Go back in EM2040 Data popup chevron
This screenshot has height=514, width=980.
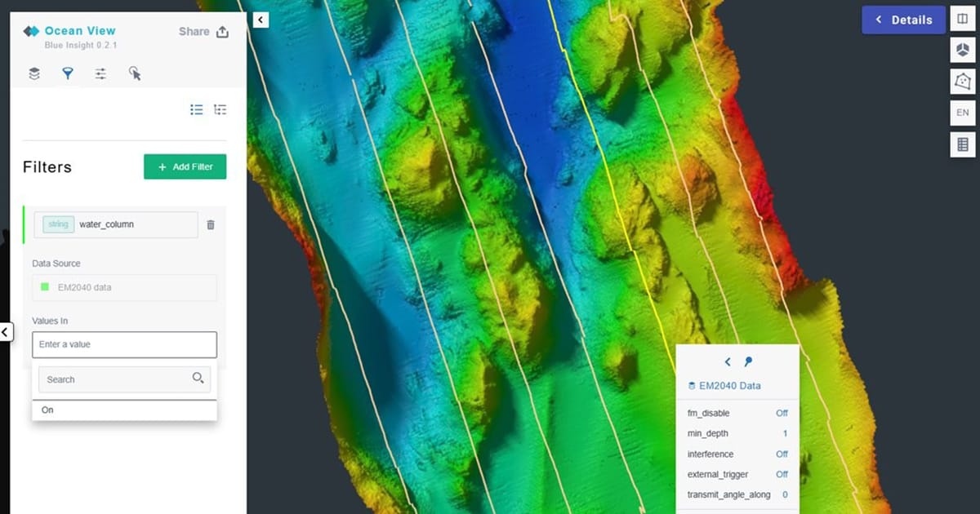click(728, 361)
